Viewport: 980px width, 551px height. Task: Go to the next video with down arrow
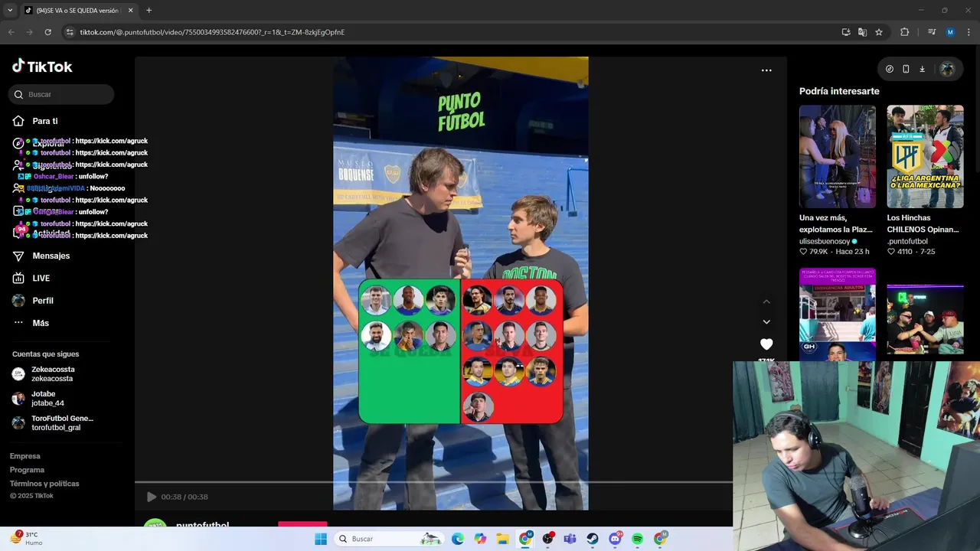(766, 322)
